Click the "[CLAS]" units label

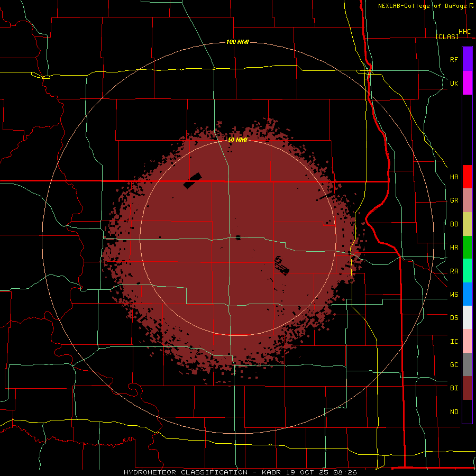(447, 36)
